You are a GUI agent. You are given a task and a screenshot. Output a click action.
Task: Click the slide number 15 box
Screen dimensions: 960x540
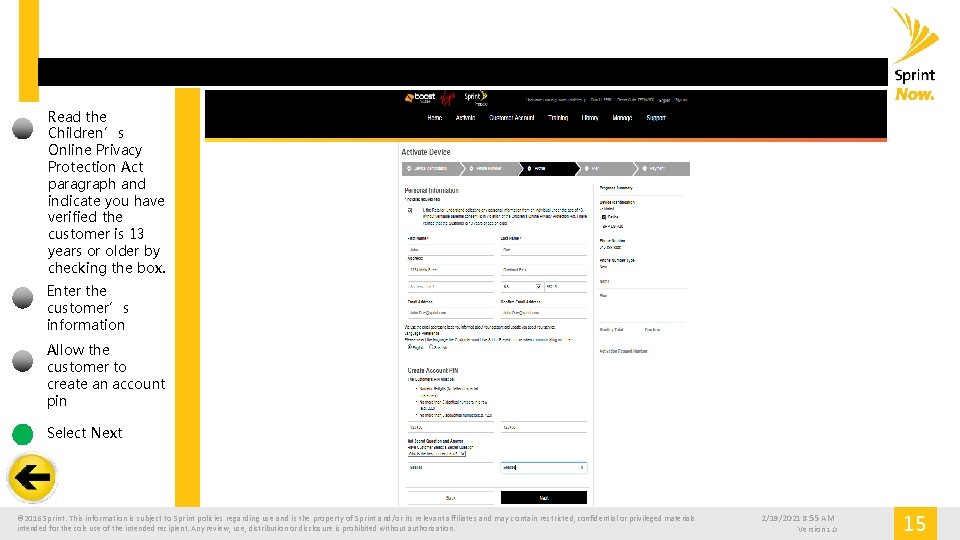point(915,523)
